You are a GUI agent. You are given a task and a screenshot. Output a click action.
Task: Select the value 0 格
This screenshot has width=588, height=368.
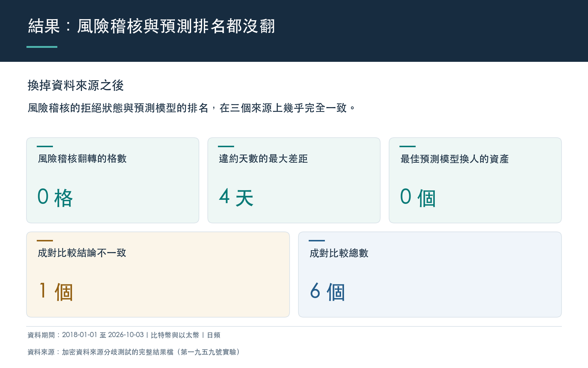[55, 198]
